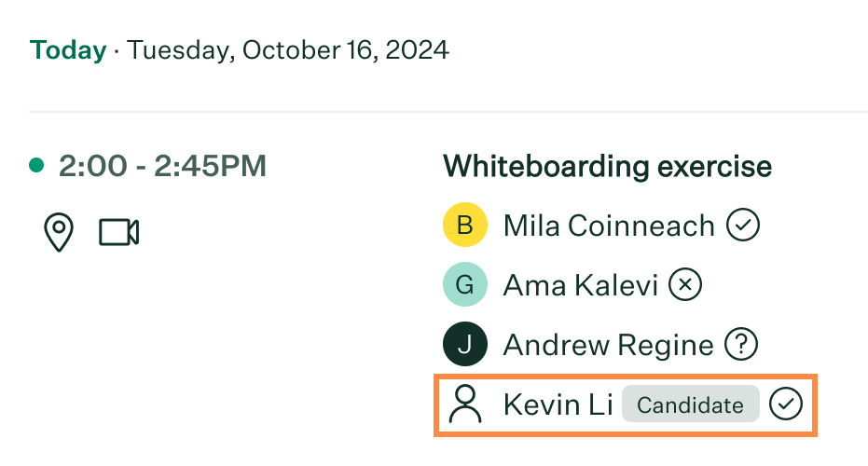The image size is (868, 466).
Task: Select the name Ama Kalevi
Action: (580, 285)
